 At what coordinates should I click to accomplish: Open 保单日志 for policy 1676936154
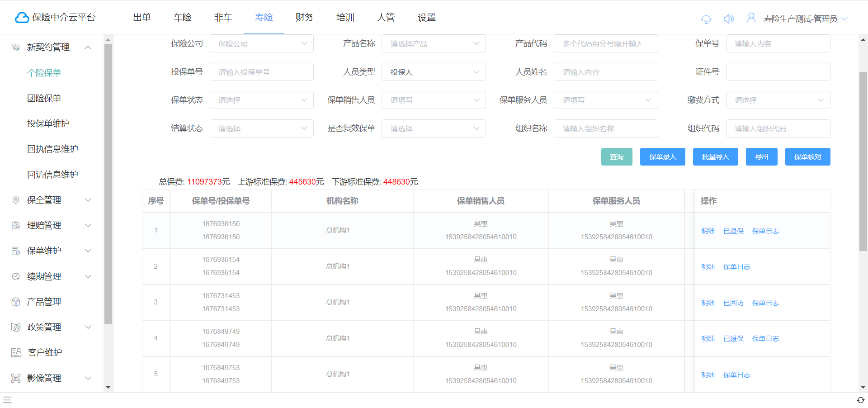click(737, 266)
